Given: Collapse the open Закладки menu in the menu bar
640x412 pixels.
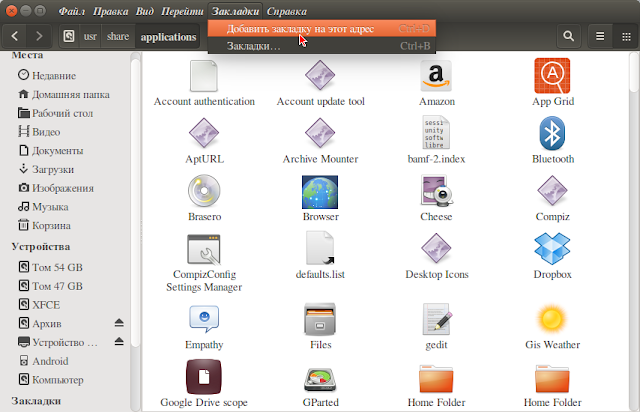Looking at the screenshot, I should click(x=235, y=11).
